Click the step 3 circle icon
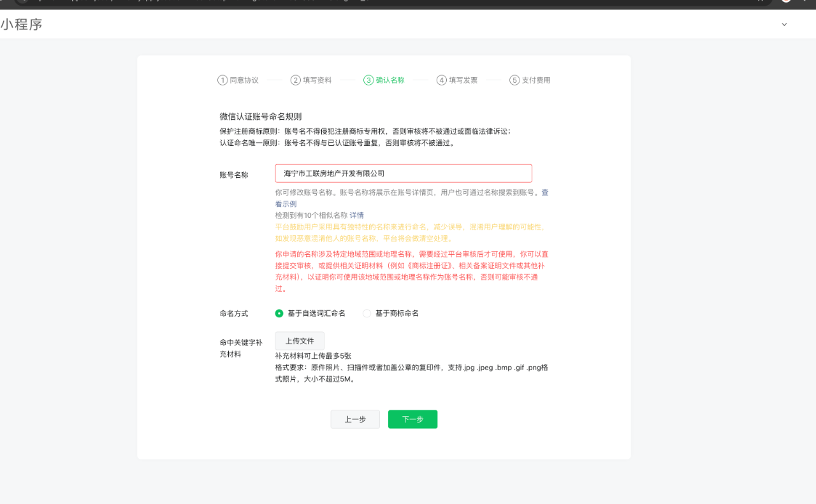Viewport: 816px width, 504px height. point(368,80)
